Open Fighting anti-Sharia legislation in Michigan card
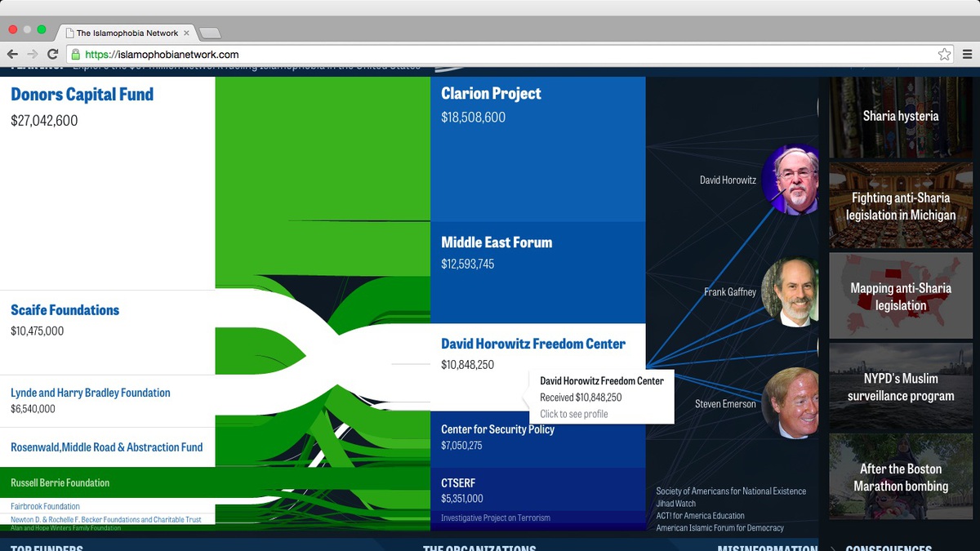 [x=901, y=206]
